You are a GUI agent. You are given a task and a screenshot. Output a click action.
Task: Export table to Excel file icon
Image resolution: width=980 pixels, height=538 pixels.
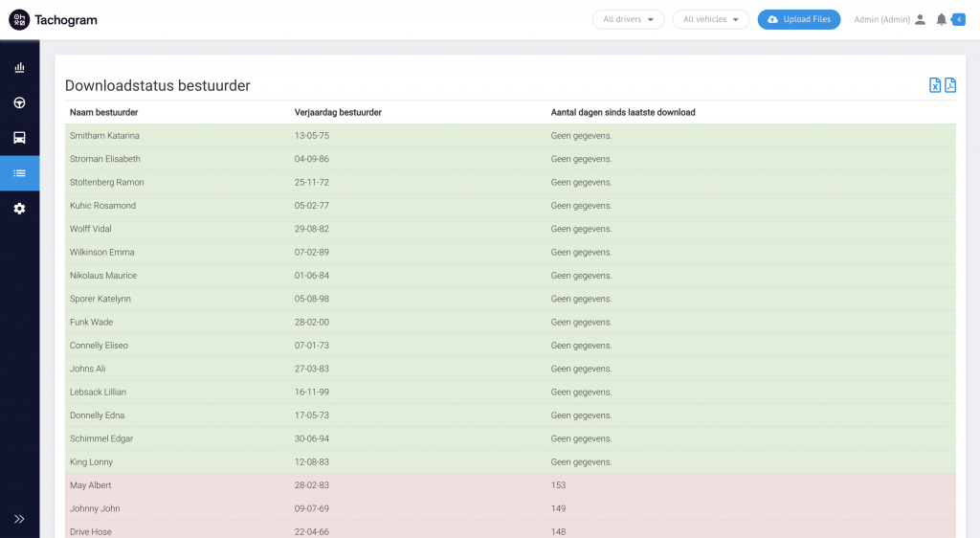[x=935, y=85]
